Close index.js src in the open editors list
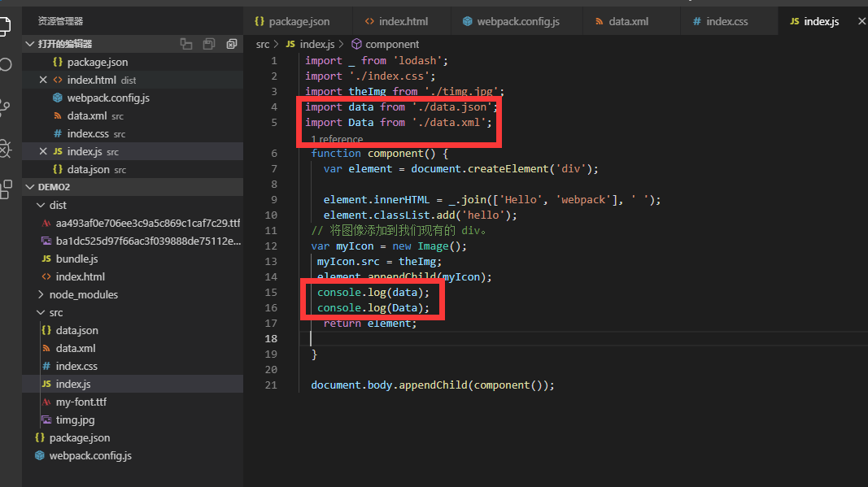 click(43, 151)
